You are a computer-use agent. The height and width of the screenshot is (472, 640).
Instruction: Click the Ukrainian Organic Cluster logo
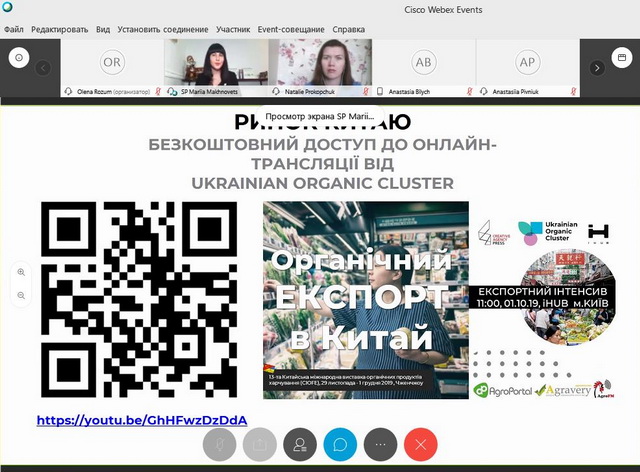pos(548,232)
